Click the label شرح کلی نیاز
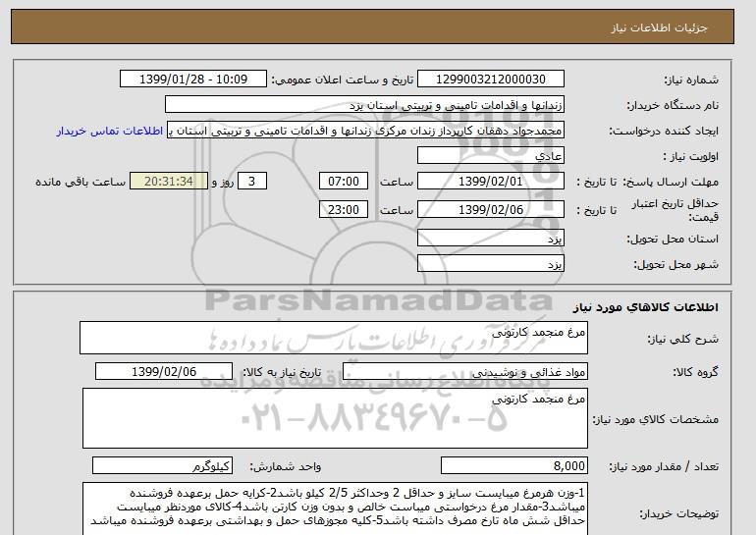The image size is (756, 535). [682, 339]
